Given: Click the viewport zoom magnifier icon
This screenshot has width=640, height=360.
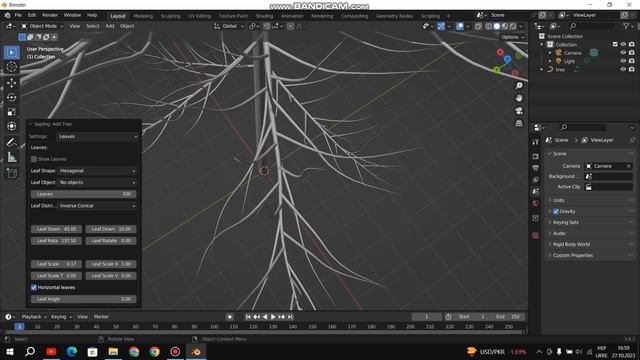Looking at the screenshot, I should (519, 86).
